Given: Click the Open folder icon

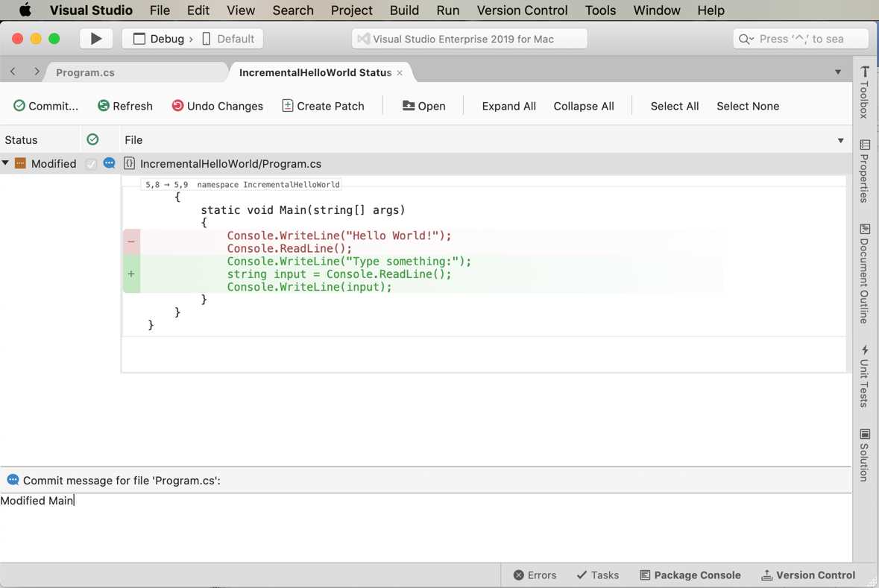Looking at the screenshot, I should coord(409,106).
